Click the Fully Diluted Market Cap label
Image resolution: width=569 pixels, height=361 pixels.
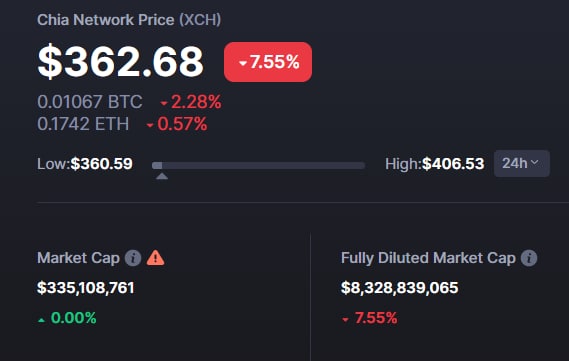[428, 258]
